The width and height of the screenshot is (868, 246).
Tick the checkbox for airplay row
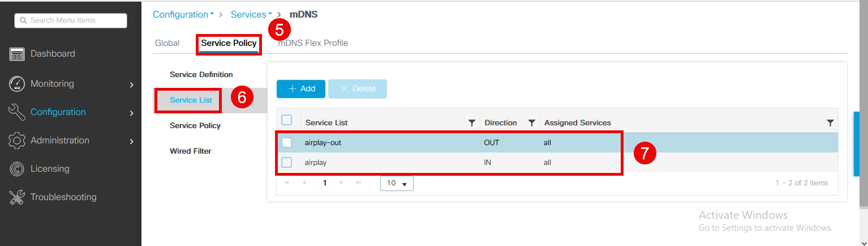coord(287,163)
